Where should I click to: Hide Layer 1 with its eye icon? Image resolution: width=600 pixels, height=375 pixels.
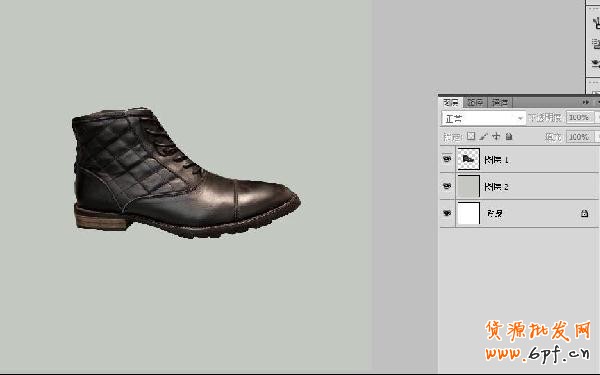[447, 159]
